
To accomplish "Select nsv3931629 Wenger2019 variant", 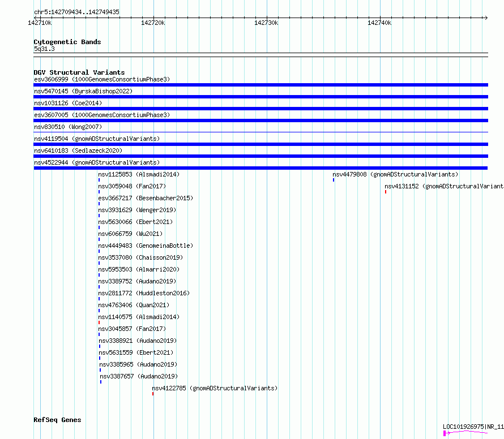I will pyautogui.click(x=137, y=210).
